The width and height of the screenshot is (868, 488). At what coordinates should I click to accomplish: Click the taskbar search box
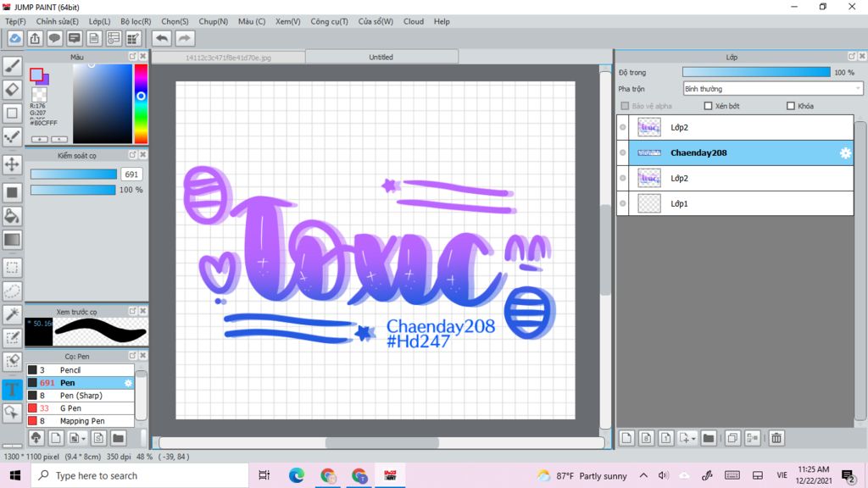[x=139, y=475]
